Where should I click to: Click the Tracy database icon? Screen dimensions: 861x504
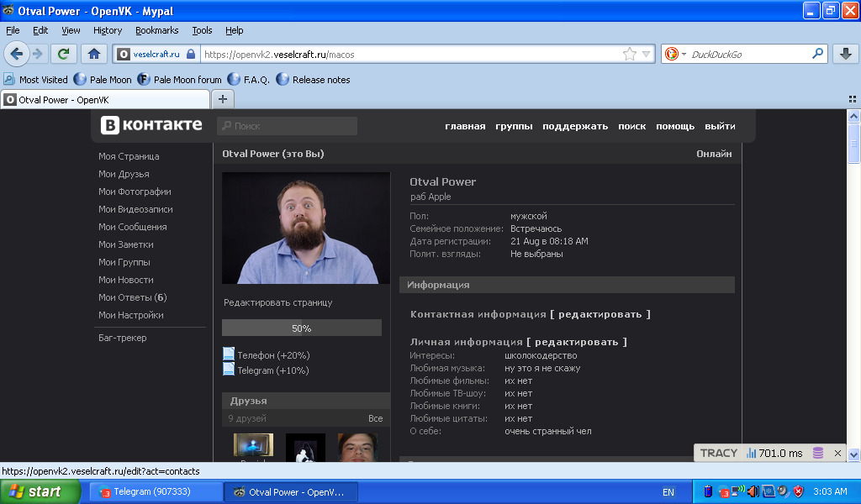point(817,453)
